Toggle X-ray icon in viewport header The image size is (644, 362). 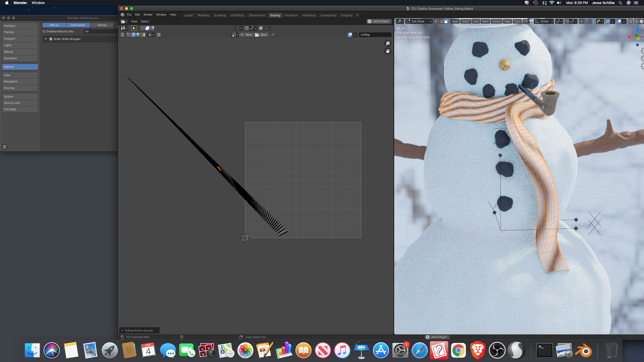coord(630,21)
